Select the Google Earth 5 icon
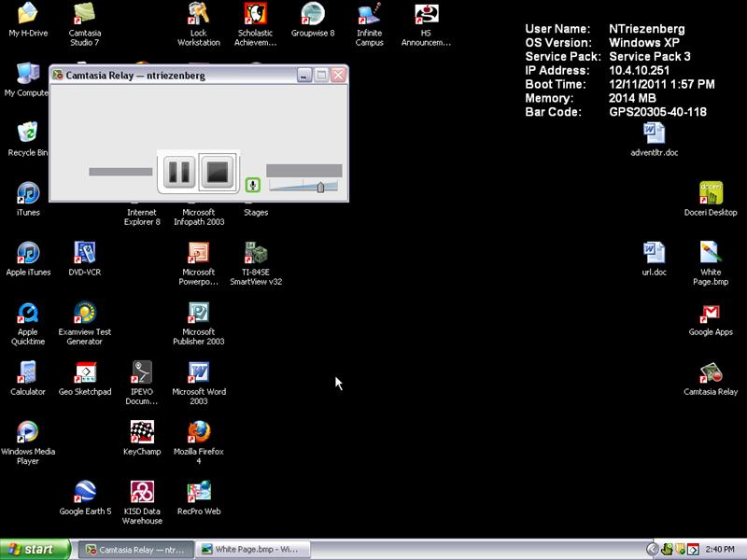The width and height of the screenshot is (747, 560). coord(84,492)
